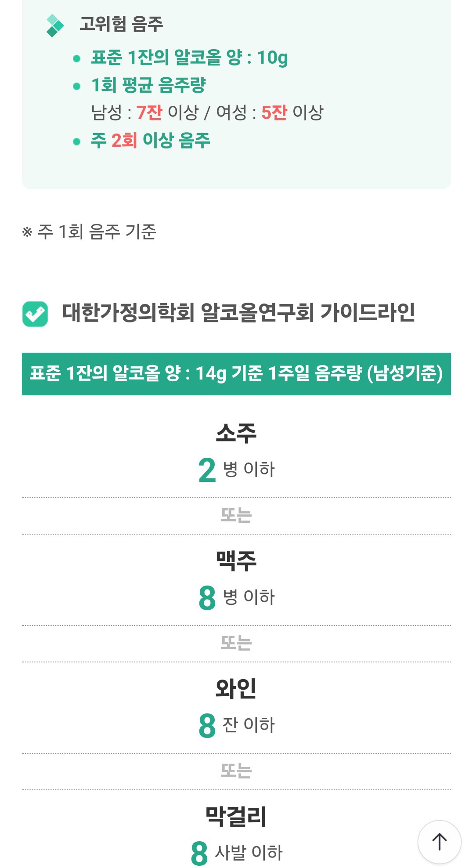Click the green bullet before 표준 1잔의 알코올 양
Image resolution: width=469 pixels, height=868 pixels.
click(x=77, y=58)
